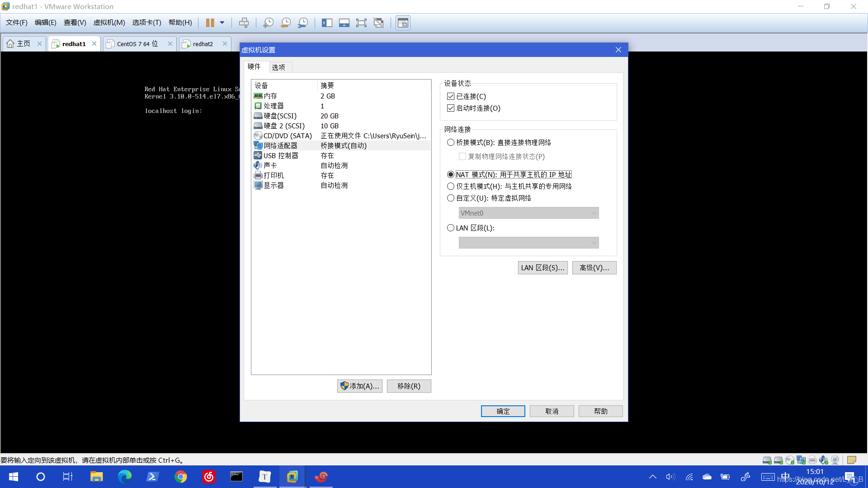Open the 虚拟机(M) menu
The height and width of the screenshot is (488, 868).
tap(109, 23)
